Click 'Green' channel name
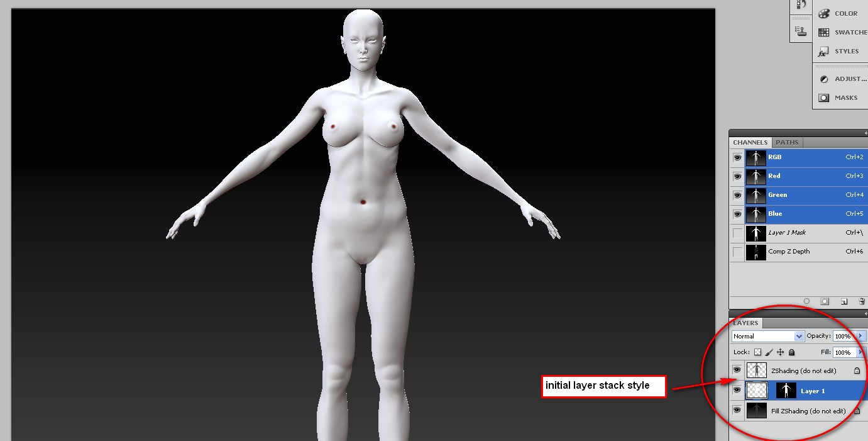The height and width of the screenshot is (441, 868). click(777, 195)
